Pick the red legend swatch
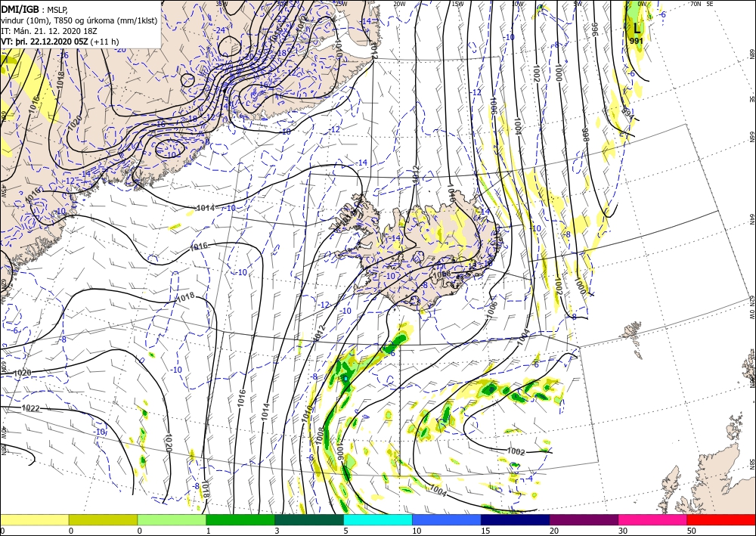The width and height of the screenshot is (756, 536). pyautogui.click(x=721, y=519)
